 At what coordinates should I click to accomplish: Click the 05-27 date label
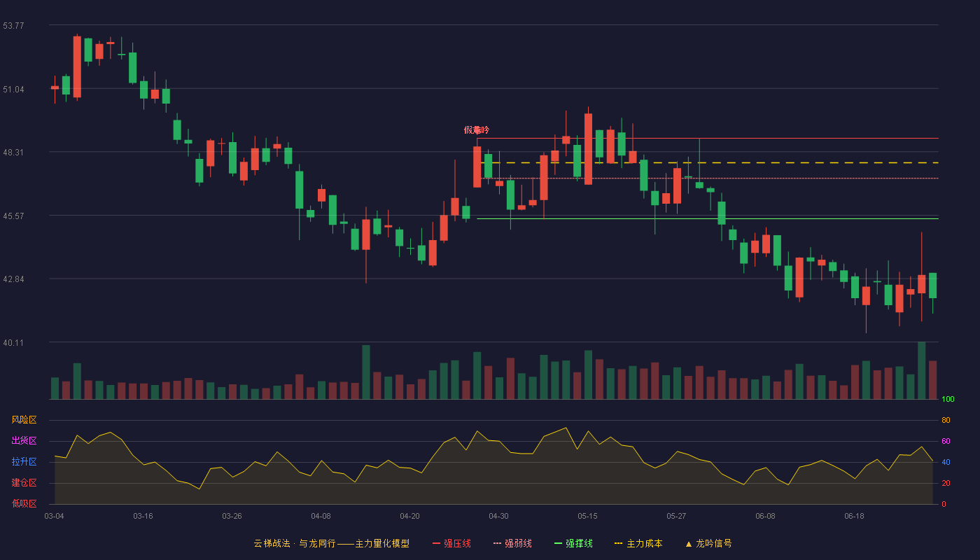[x=676, y=516]
